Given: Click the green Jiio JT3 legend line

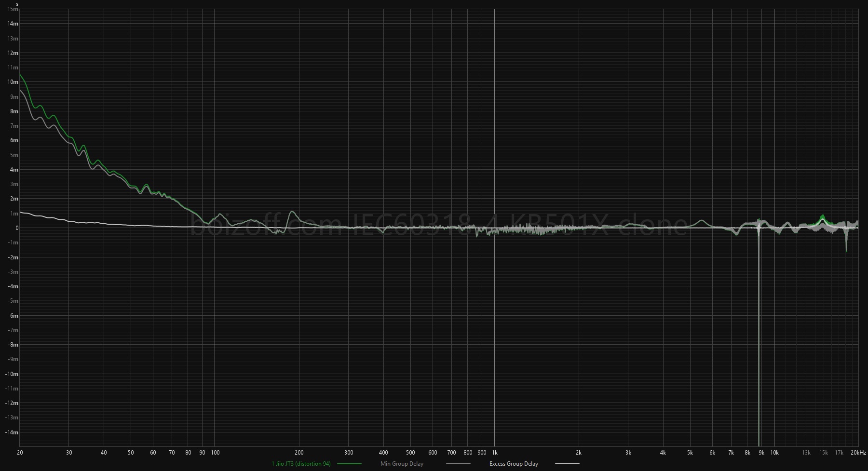Looking at the screenshot, I should [x=349, y=464].
